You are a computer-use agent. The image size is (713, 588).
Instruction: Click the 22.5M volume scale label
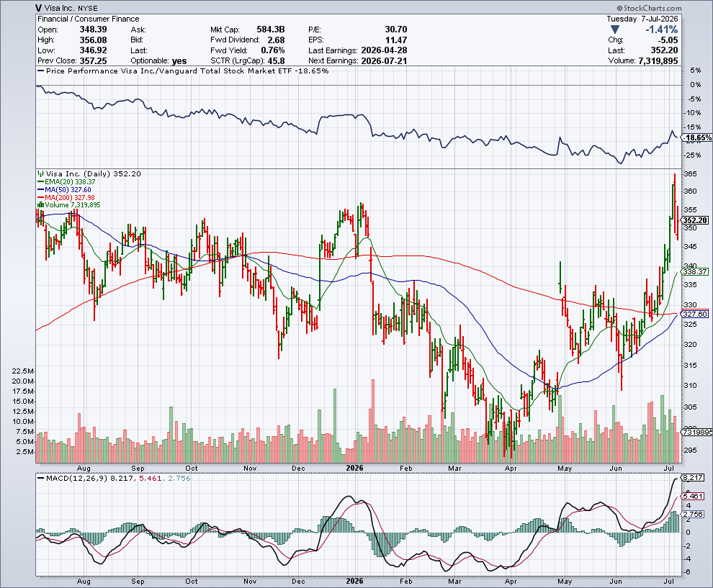pos(22,371)
